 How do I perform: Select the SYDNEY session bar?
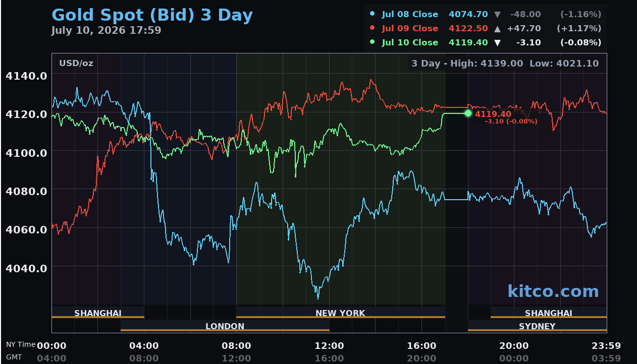coord(537,326)
